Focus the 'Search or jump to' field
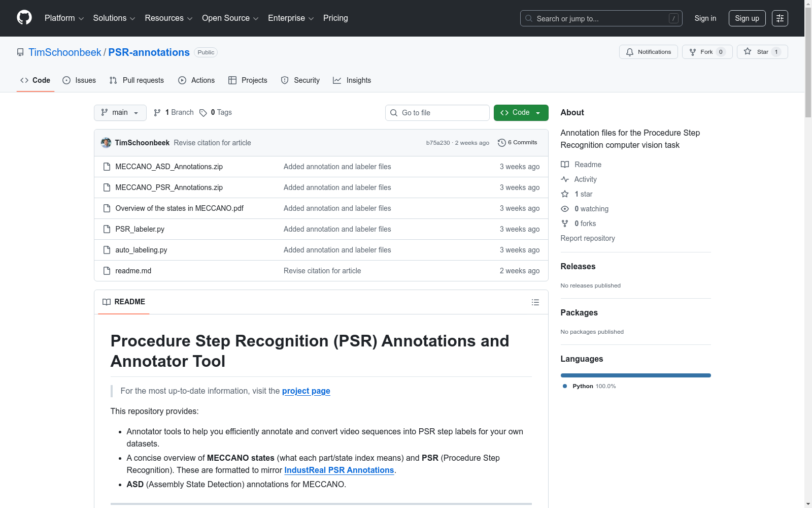The image size is (812, 508). 601,18
